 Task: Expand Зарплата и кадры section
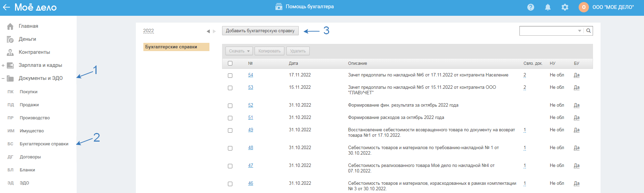tap(3, 65)
